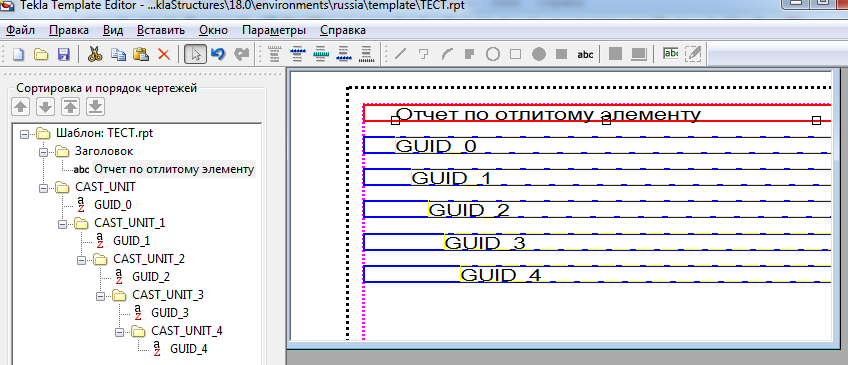Choose the abc text tool

coord(585,54)
